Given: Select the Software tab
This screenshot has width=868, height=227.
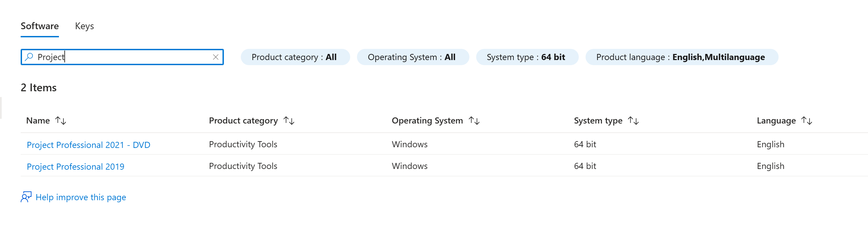Looking at the screenshot, I should click(x=40, y=26).
